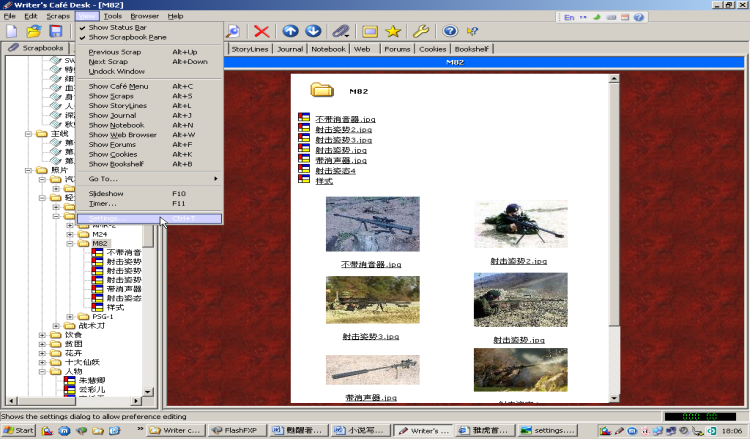This screenshot has width=750, height=439.
Task: Open first rifle thumbnail 不带消音器
Action: click(x=373, y=224)
